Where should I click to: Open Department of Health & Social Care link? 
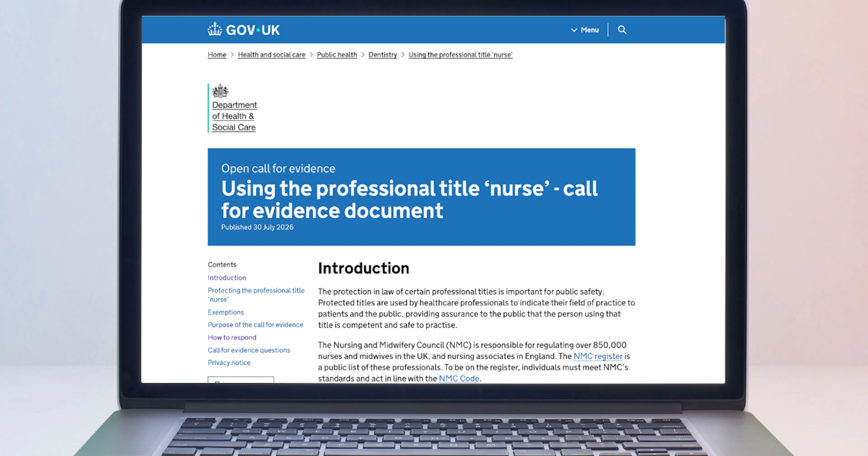pyautogui.click(x=235, y=116)
